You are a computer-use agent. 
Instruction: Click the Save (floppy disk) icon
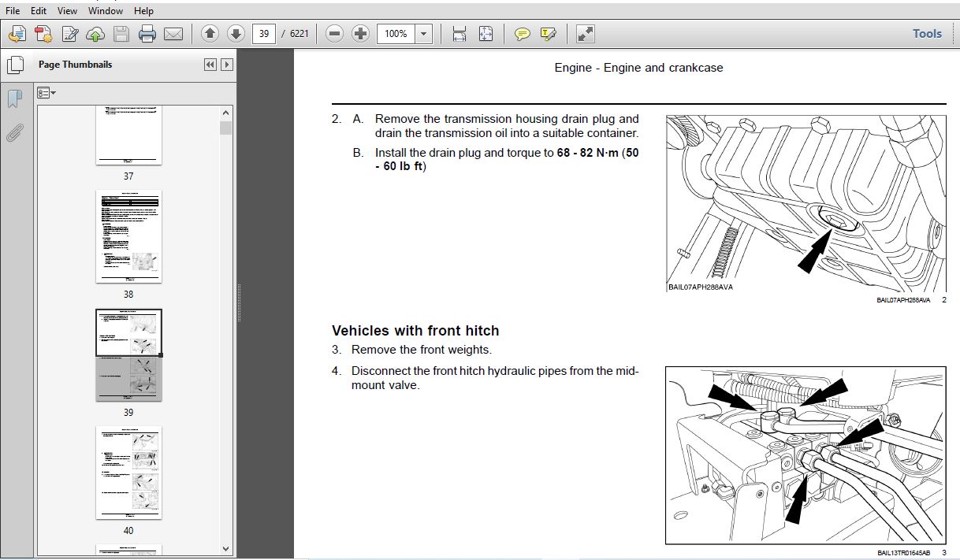(121, 34)
